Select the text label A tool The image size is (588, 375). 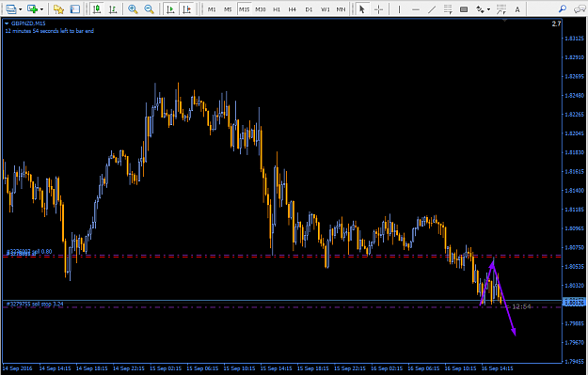click(517, 9)
